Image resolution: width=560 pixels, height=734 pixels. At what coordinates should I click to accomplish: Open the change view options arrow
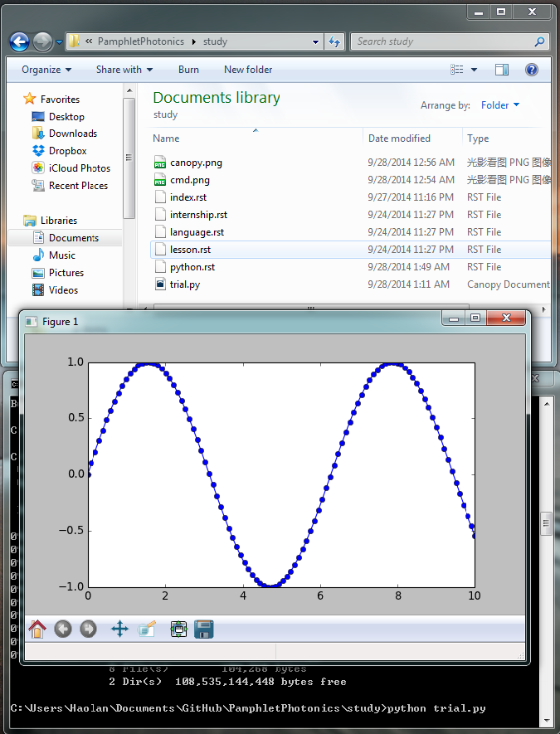coord(474,70)
